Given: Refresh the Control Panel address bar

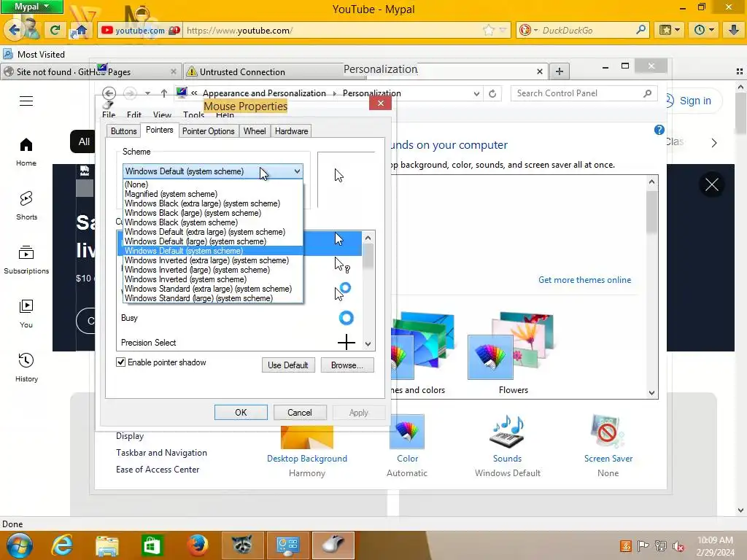Looking at the screenshot, I should tap(492, 93).
